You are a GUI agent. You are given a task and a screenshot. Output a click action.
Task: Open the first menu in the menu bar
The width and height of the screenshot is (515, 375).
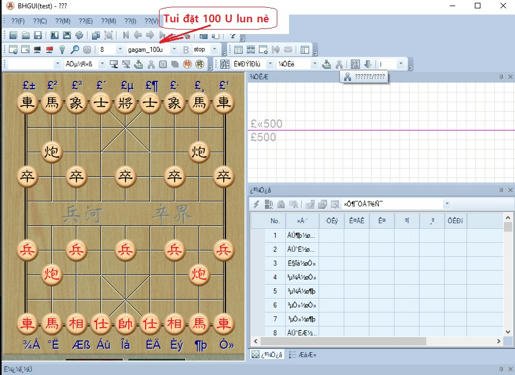tap(18, 21)
